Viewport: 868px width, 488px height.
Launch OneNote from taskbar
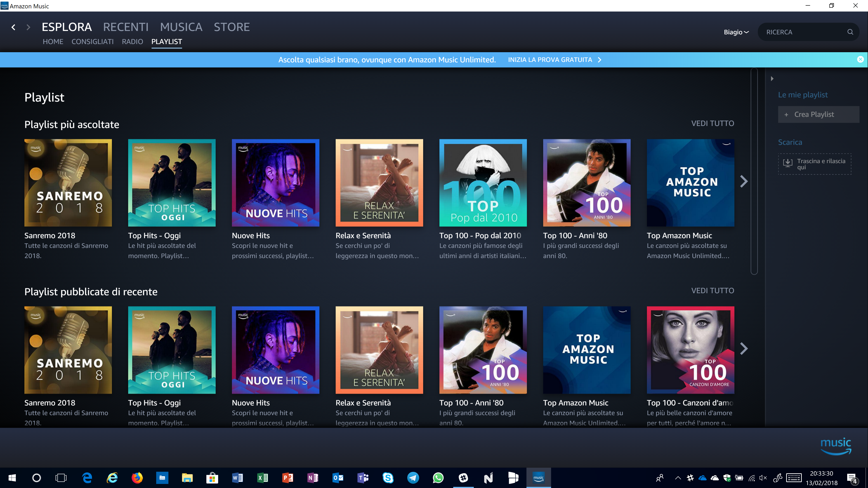[313, 478]
